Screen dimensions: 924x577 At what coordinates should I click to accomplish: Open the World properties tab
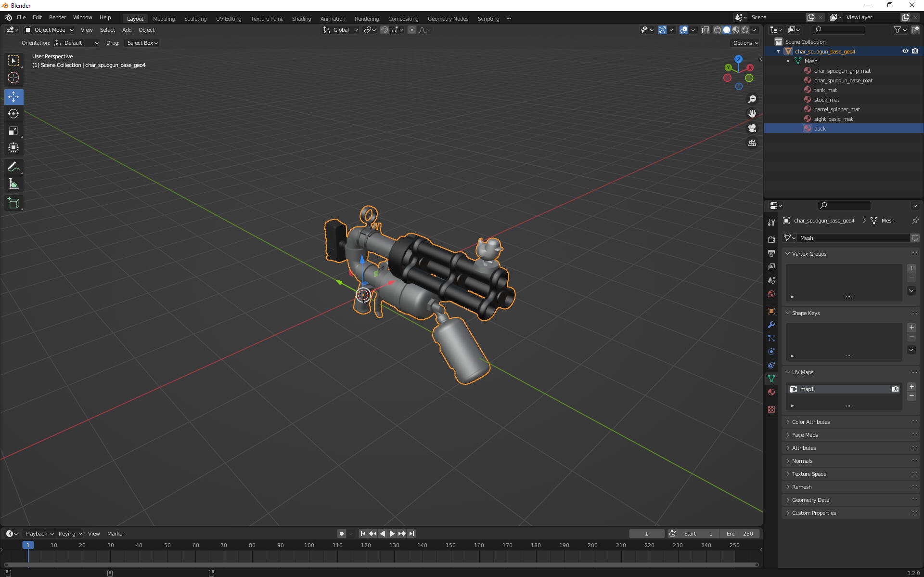(x=771, y=294)
